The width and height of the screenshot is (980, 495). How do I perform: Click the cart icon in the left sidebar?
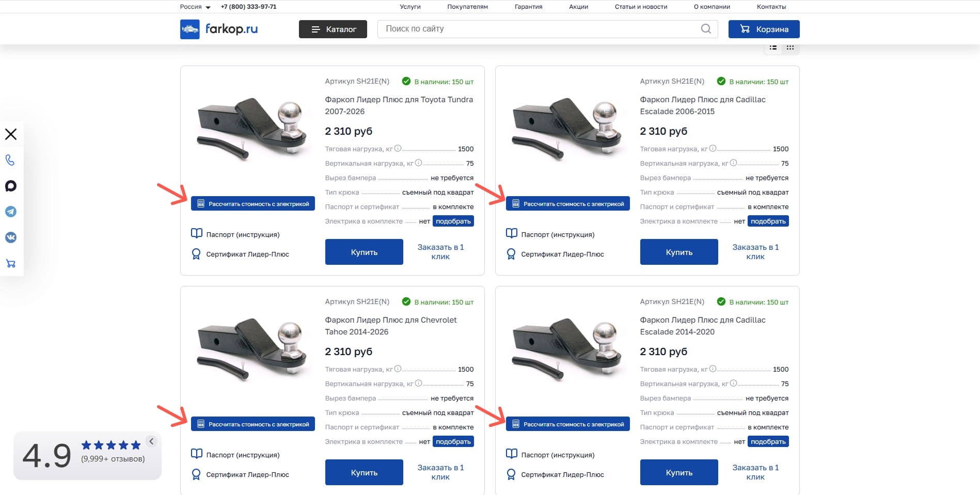tap(10, 263)
